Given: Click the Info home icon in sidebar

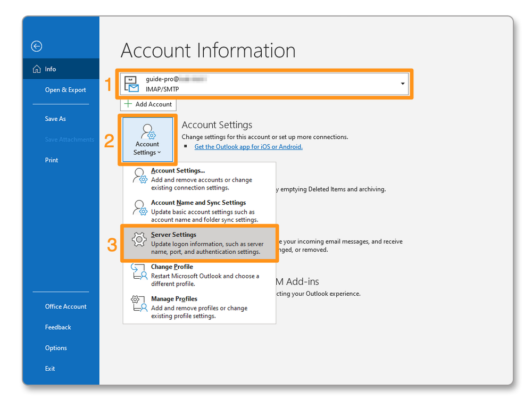Looking at the screenshot, I should tap(37, 69).
